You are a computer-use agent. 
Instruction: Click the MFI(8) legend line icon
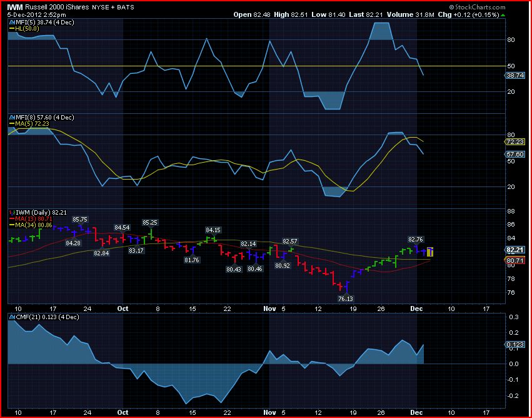coord(11,118)
